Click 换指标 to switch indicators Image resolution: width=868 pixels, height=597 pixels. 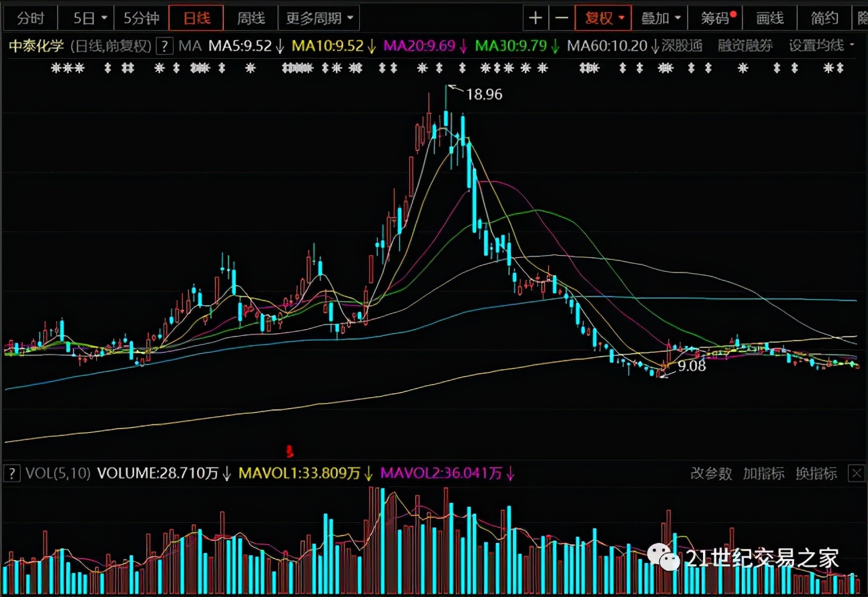(817, 473)
